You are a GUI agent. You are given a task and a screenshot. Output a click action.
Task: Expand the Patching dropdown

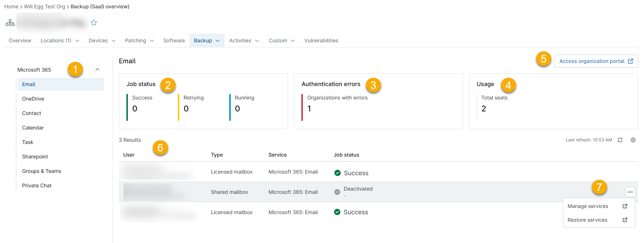(x=139, y=40)
